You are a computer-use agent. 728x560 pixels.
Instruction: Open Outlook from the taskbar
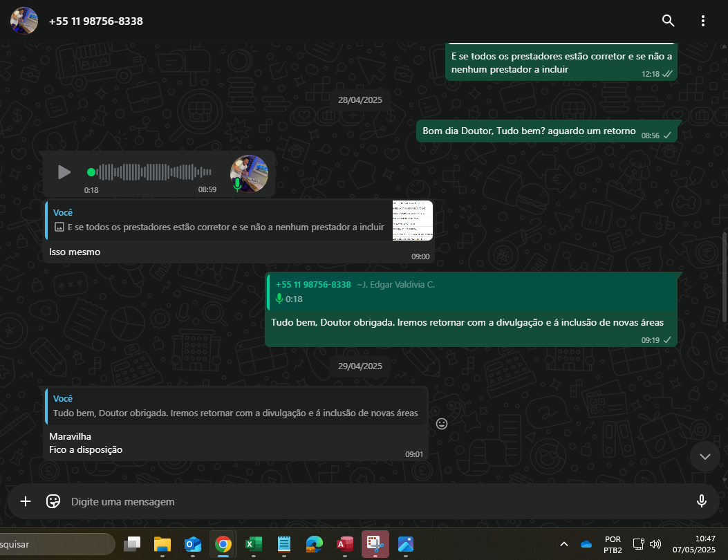(x=192, y=544)
